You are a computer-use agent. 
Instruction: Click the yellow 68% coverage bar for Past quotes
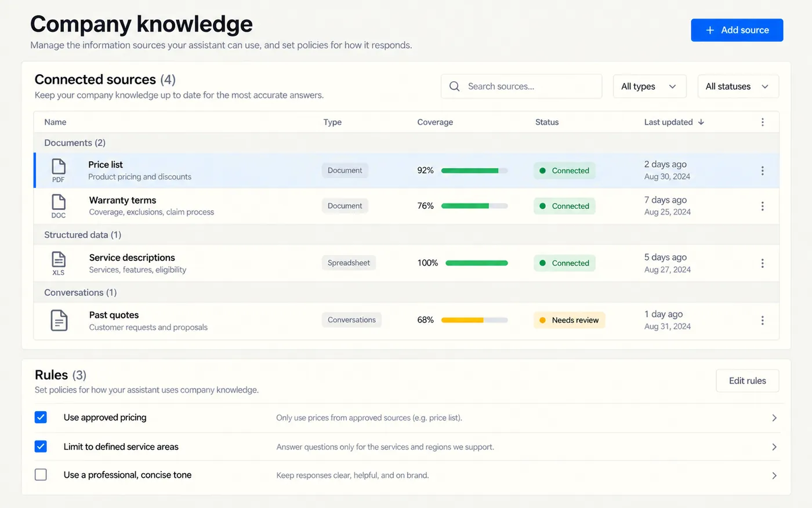[x=474, y=320]
